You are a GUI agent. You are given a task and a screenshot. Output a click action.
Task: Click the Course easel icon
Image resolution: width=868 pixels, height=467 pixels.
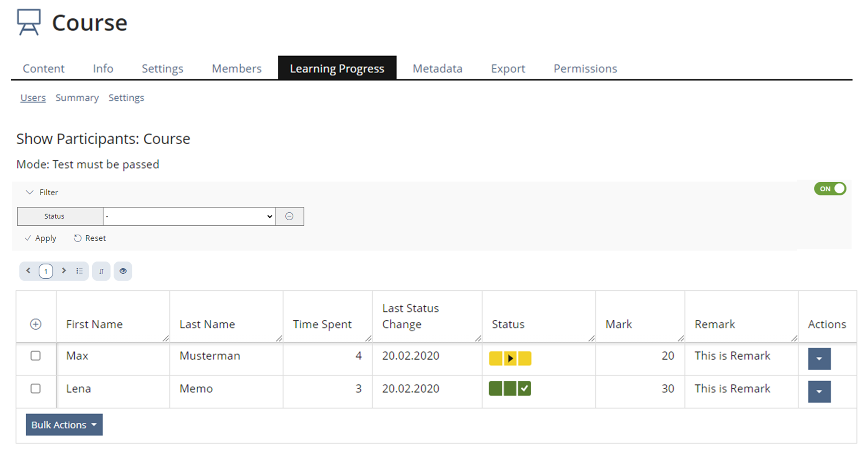tap(29, 22)
